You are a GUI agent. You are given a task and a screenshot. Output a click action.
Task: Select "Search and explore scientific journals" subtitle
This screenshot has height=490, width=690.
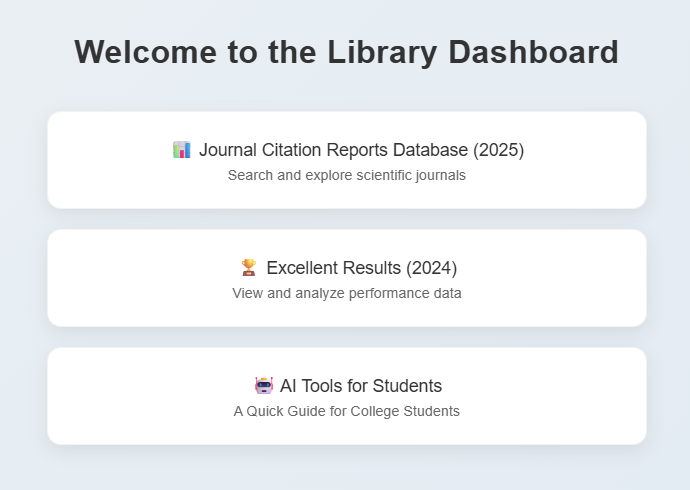click(347, 175)
